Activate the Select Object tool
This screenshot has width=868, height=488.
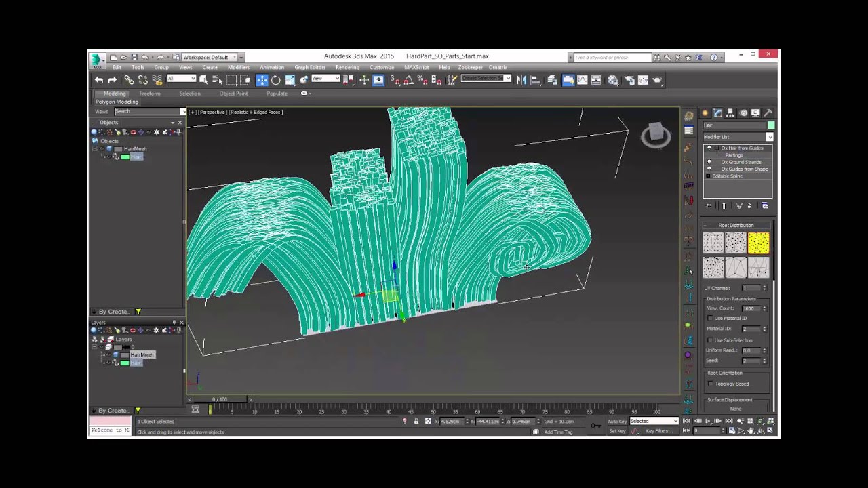203,80
